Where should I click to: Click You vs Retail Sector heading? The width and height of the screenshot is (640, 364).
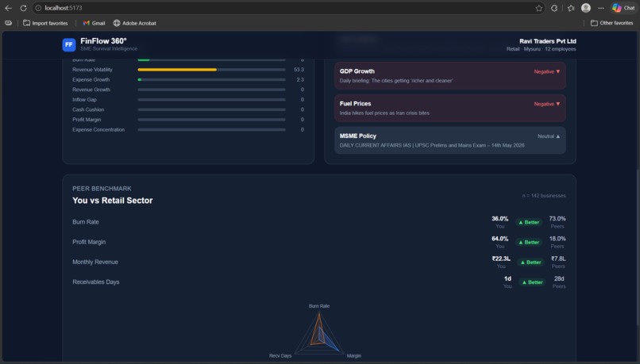coord(112,201)
